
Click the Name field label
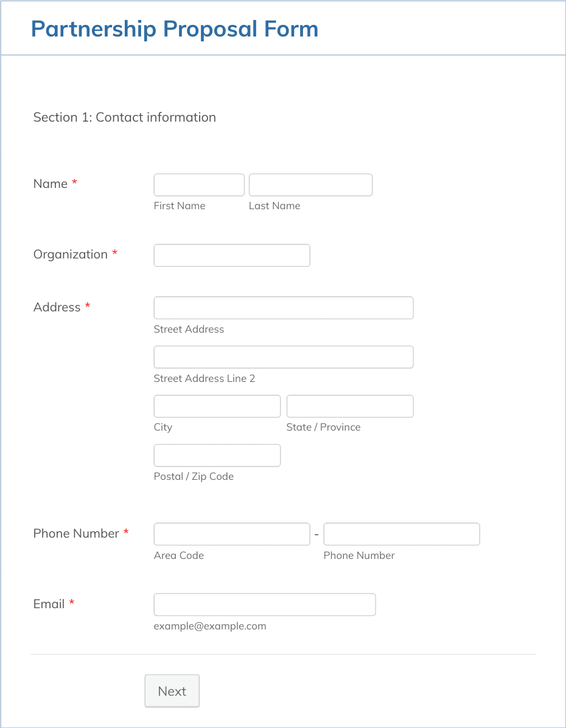coord(51,184)
